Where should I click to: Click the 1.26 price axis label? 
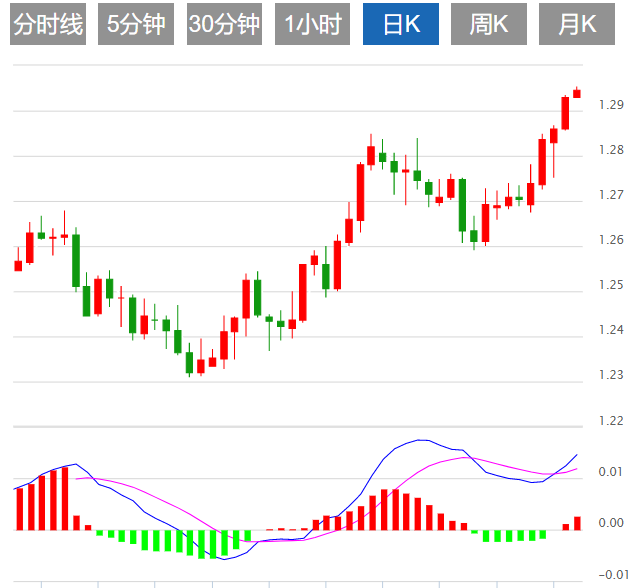tap(611, 240)
